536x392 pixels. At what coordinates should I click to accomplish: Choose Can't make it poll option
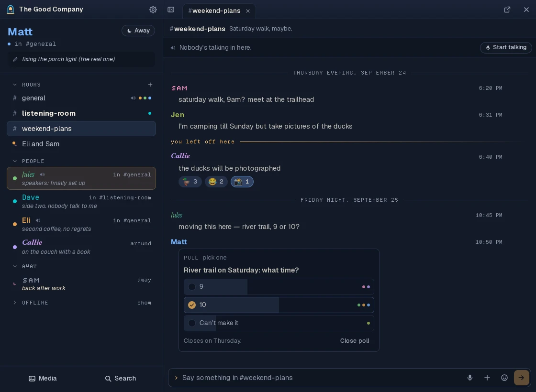(279, 323)
